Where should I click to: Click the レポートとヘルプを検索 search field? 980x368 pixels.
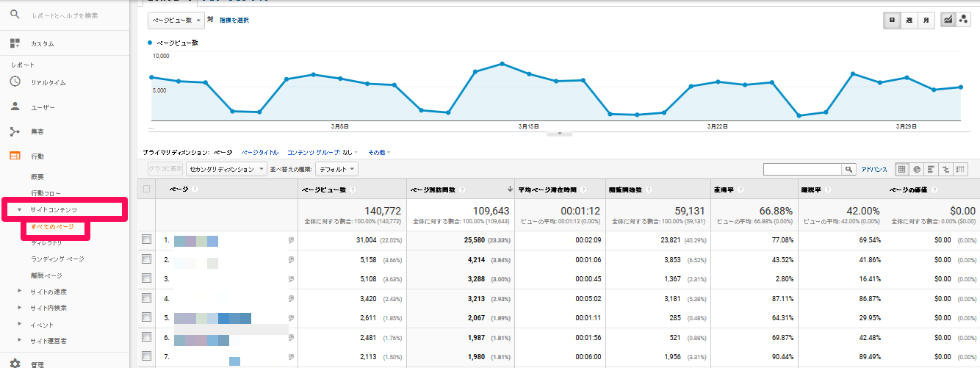[x=65, y=15]
